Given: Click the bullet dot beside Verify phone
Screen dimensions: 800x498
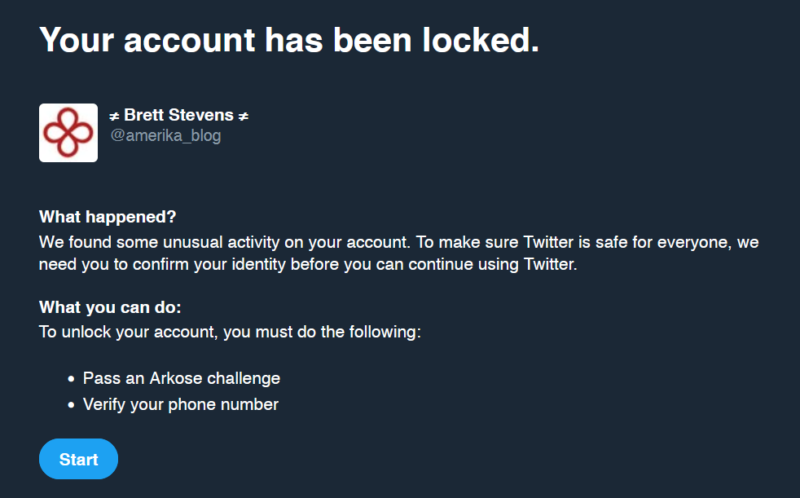Looking at the screenshot, I should tap(72, 406).
